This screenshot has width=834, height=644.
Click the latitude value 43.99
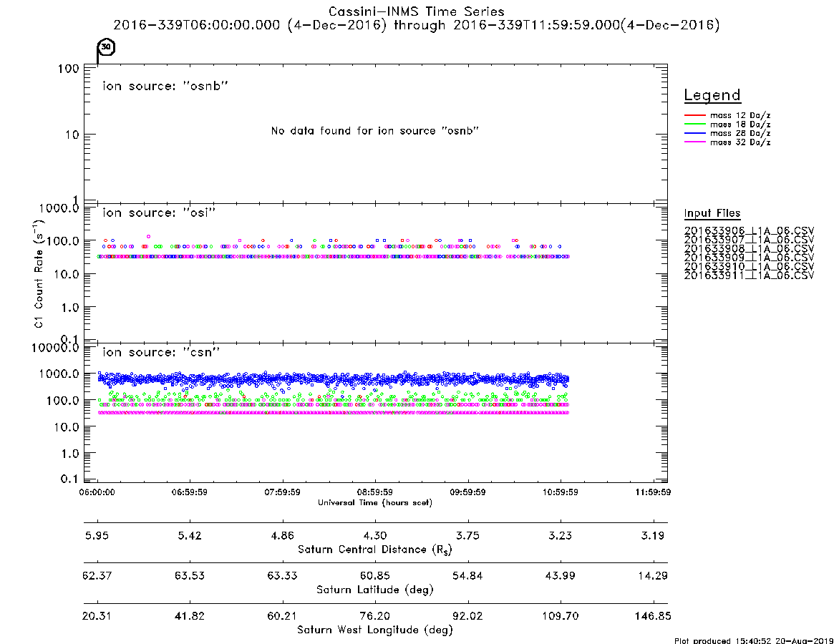(560, 576)
